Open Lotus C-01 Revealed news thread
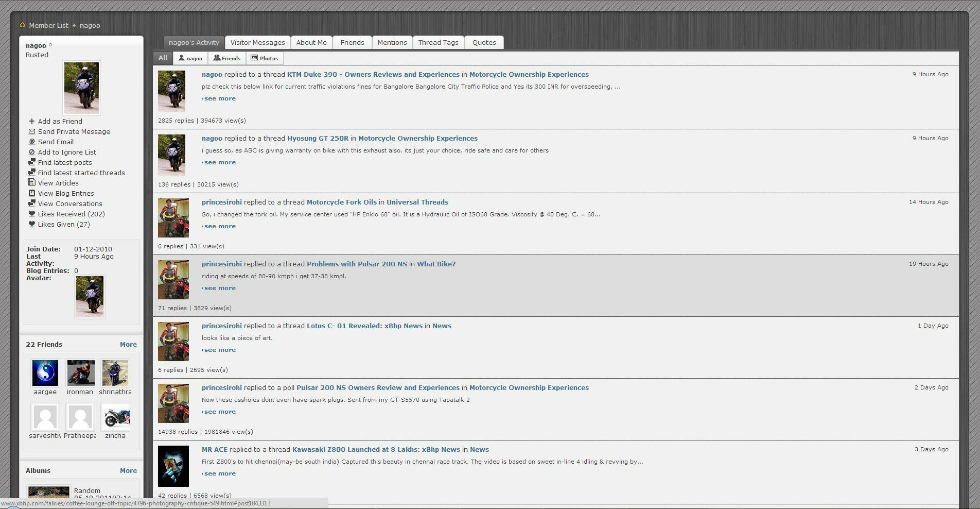The width and height of the screenshot is (980, 509). tap(364, 326)
